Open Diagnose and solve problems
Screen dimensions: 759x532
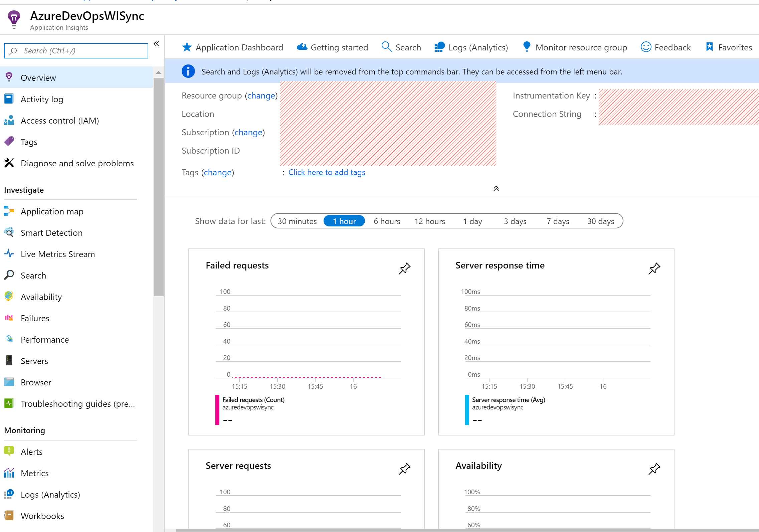coord(77,163)
